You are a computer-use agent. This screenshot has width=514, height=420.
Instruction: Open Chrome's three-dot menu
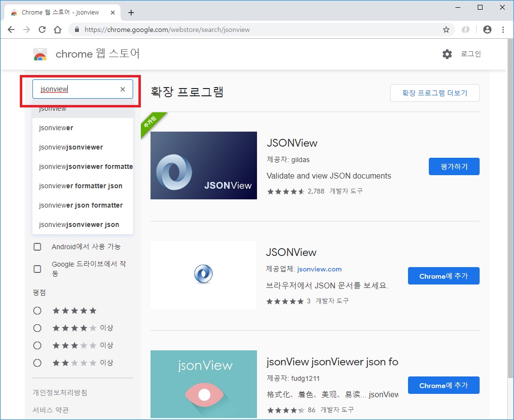[x=503, y=30]
